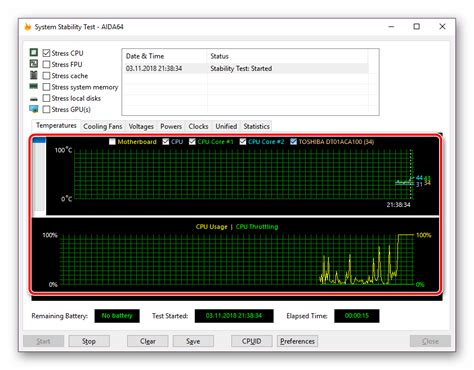Click the disk drive icon beside Stress local disks
The height and width of the screenshot is (370, 474).
pos(34,99)
